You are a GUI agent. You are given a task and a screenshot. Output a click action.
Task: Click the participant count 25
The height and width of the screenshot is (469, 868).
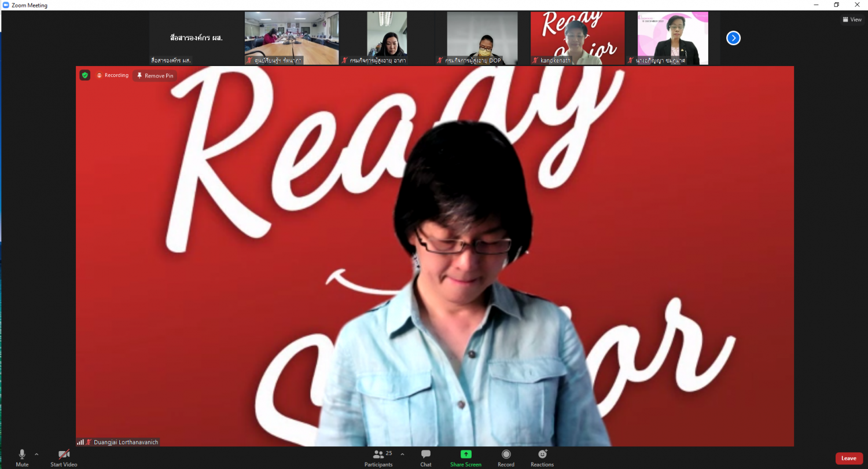click(x=389, y=453)
